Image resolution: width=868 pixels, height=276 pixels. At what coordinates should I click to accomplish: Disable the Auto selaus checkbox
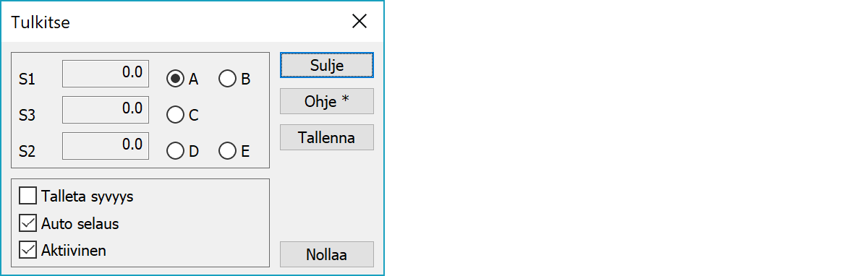click(69, 223)
